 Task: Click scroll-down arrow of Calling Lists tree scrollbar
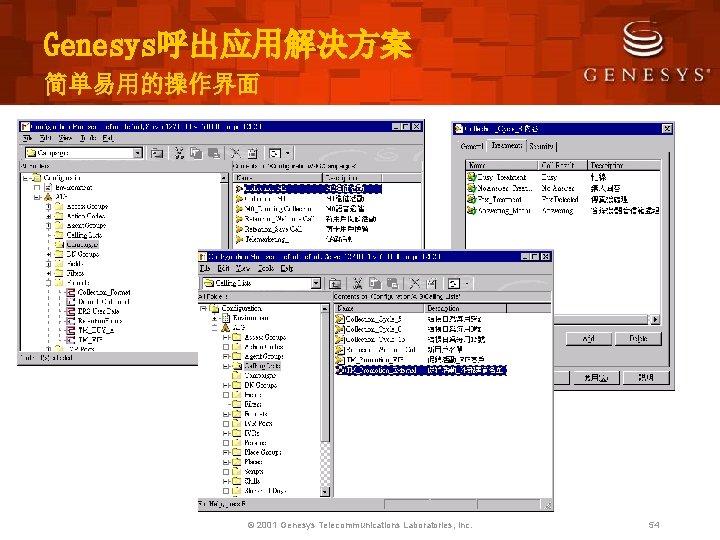(x=325, y=491)
